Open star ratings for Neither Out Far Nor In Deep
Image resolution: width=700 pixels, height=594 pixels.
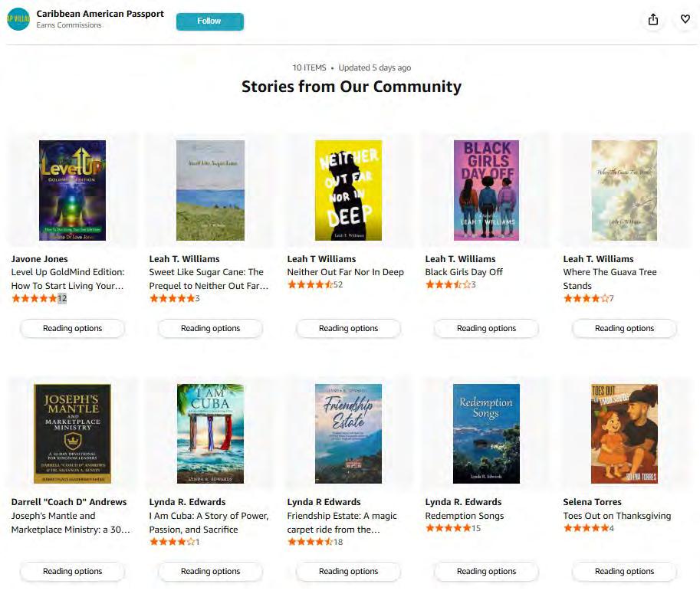(310, 285)
